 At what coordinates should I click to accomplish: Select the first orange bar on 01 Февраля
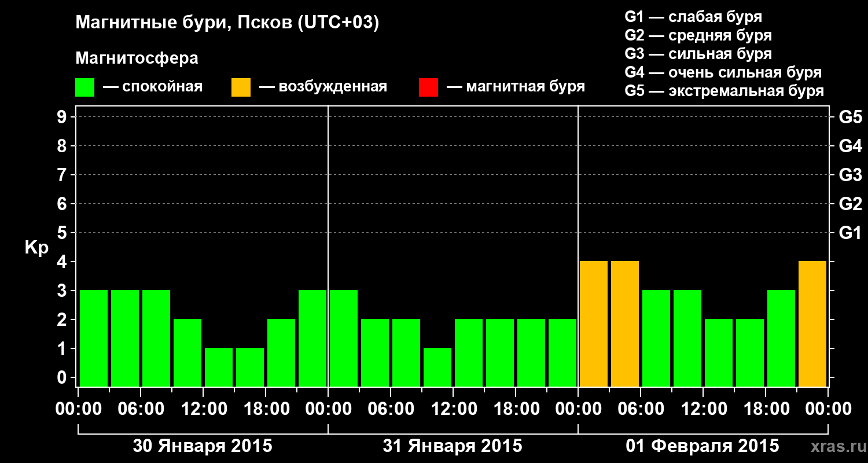coord(594,324)
